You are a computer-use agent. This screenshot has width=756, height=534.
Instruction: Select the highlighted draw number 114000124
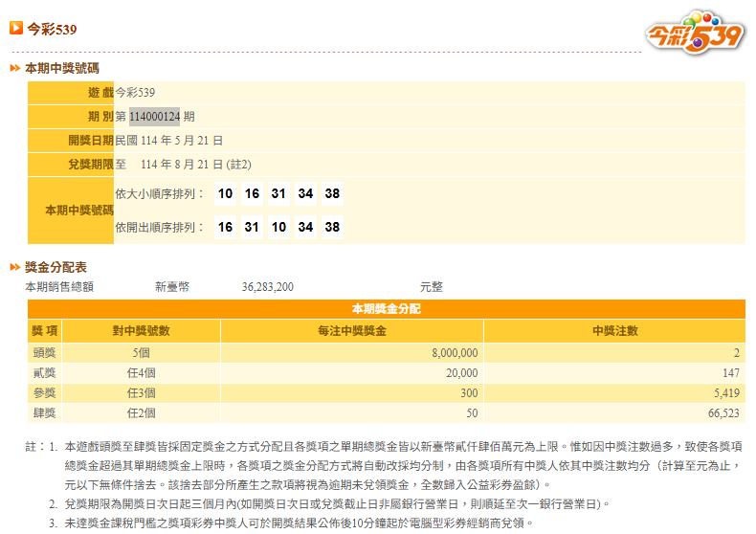(x=155, y=117)
